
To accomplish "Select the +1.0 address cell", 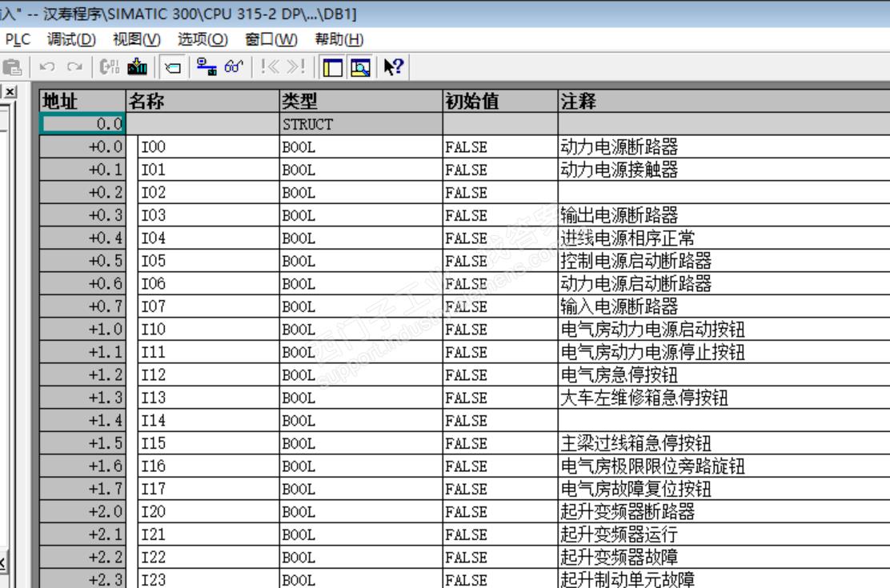I will click(83, 329).
